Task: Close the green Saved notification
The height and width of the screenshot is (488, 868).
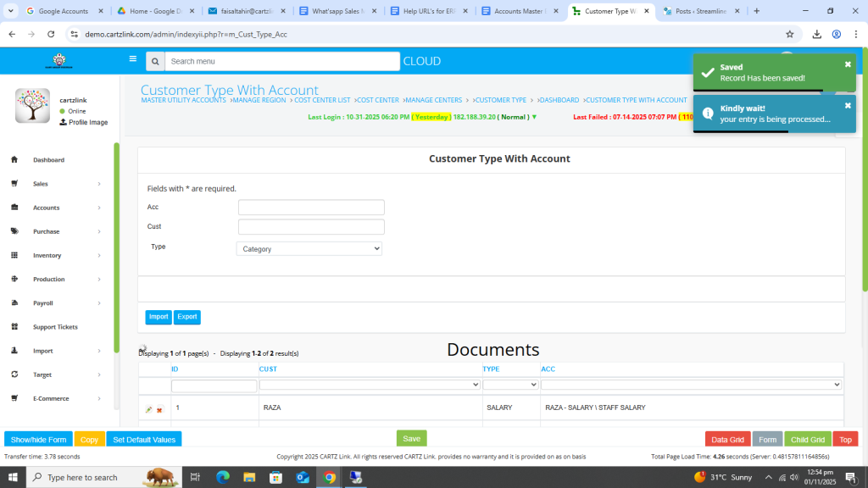Action: point(847,64)
